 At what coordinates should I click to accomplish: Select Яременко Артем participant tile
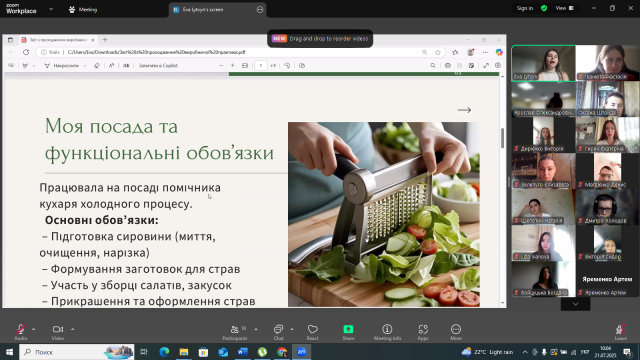click(x=608, y=279)
